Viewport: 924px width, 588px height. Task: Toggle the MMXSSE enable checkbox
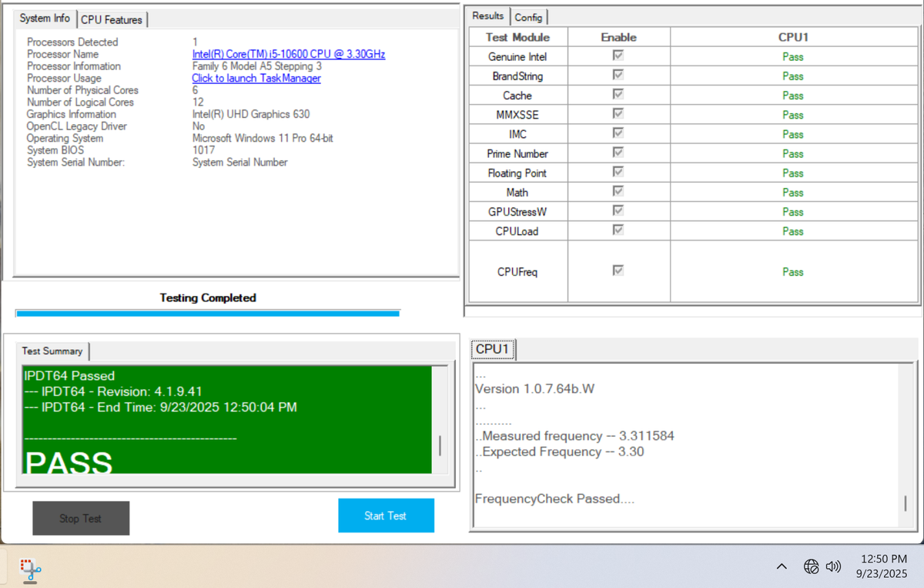point(618,114)
